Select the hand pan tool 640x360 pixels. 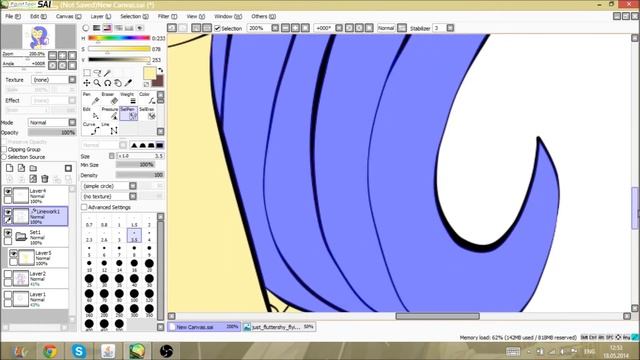(x=118, y=83)
